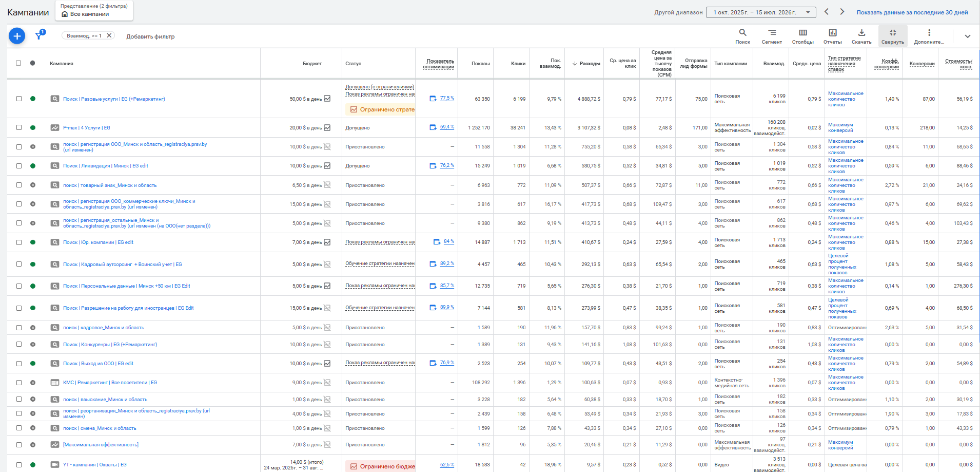Open optimization score 77,5 % link

pos(447,98)
